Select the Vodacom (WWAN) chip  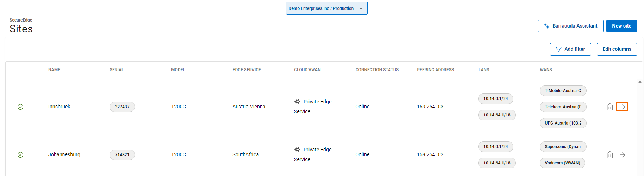(562, 163)
